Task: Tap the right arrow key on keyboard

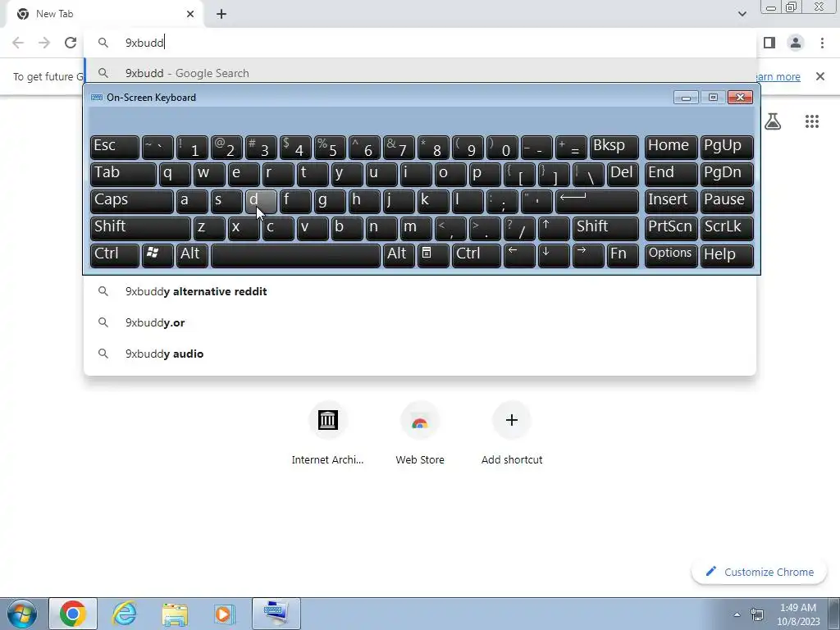Action: 587,255
